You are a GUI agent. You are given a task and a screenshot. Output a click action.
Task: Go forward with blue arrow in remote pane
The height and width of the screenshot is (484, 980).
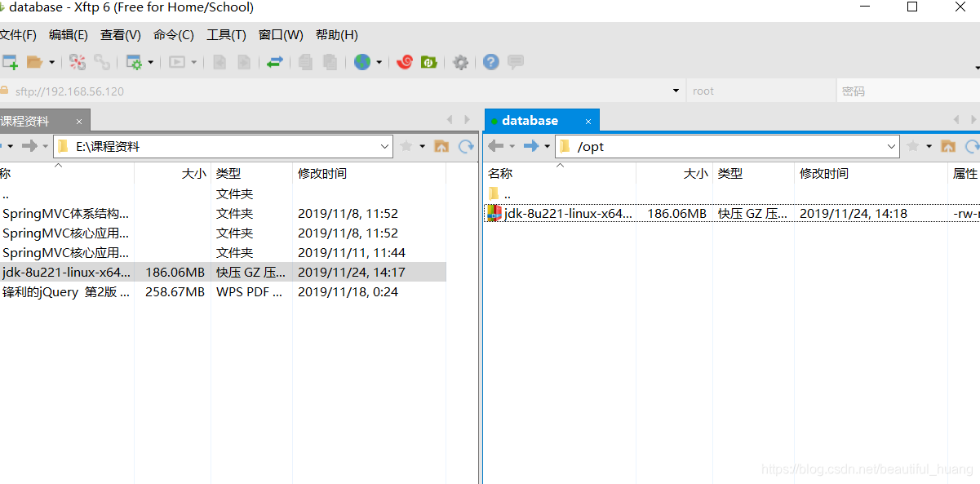pos(531,146)
